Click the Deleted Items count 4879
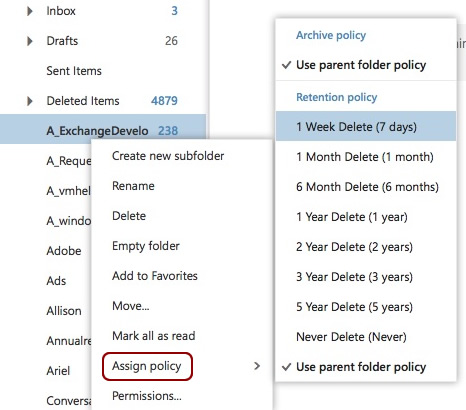Image resolution: width=466 pixels, height=410 pixels. (164, 101)
